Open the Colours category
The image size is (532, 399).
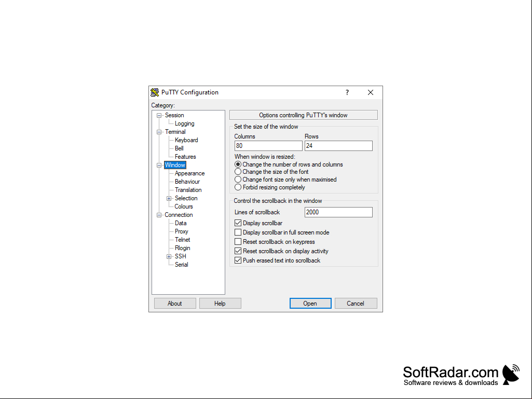(x=184, y=207)
